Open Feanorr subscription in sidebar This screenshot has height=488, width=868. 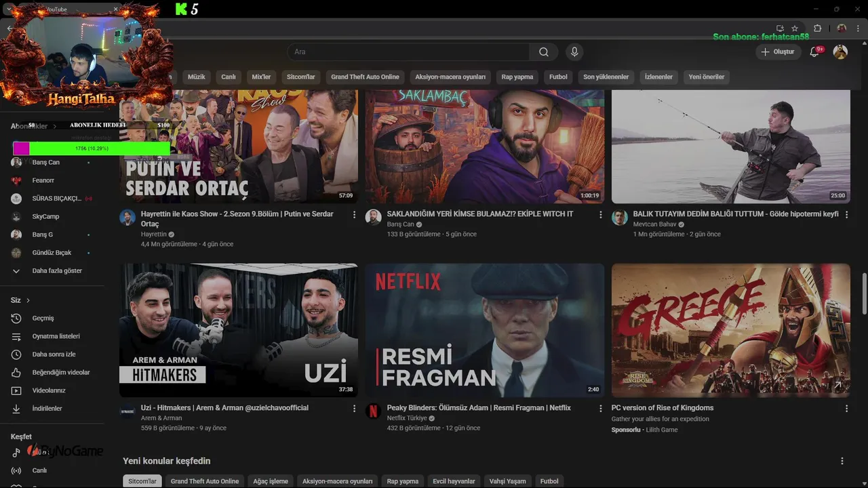53,180
